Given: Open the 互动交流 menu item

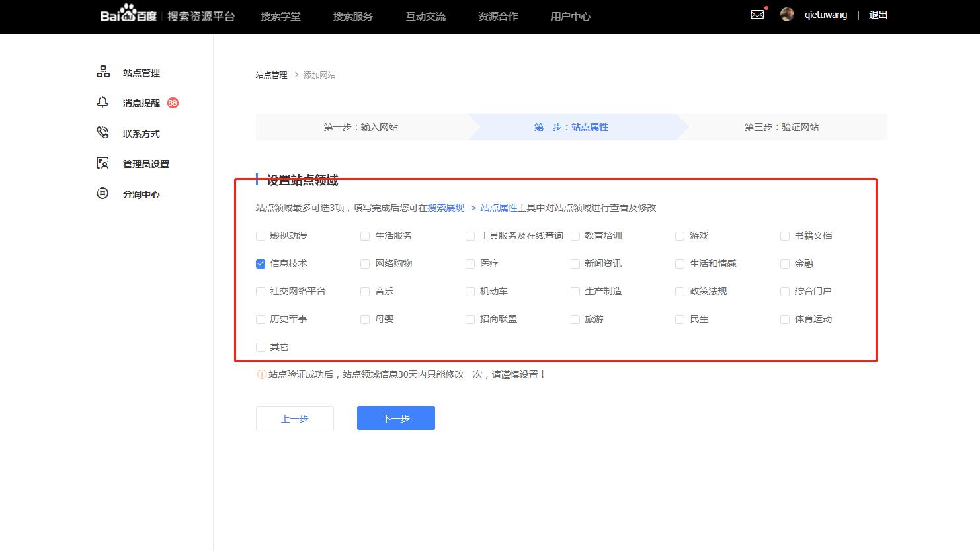Looking at the screenshot, I should (x=425, y=16).
